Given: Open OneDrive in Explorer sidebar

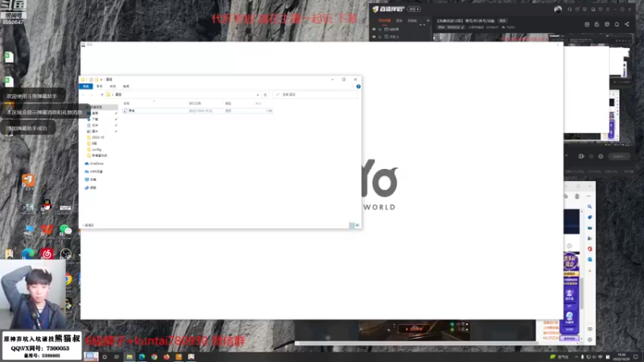Looking at the screenshot, I should point(94,163).
